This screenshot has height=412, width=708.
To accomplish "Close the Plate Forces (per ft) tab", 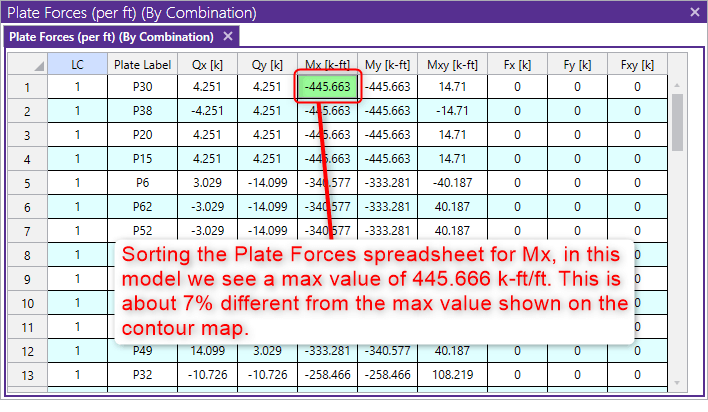I will (228, 37).
